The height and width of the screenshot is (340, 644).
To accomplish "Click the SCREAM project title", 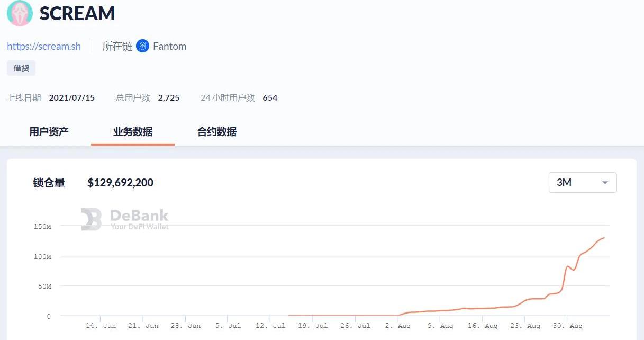I will (77, 13).
